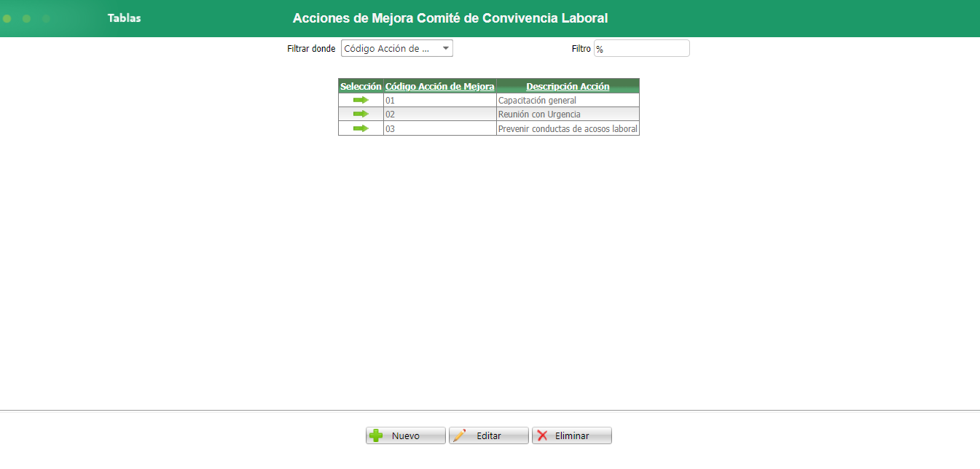
Task: Click the green arrow for row 01
Action: coord(360,100)
